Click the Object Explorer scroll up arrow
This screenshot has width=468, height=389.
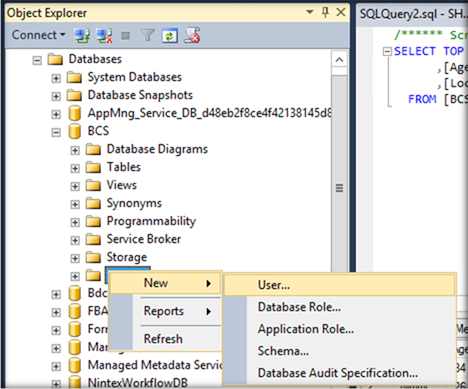[x=339, y=60]
